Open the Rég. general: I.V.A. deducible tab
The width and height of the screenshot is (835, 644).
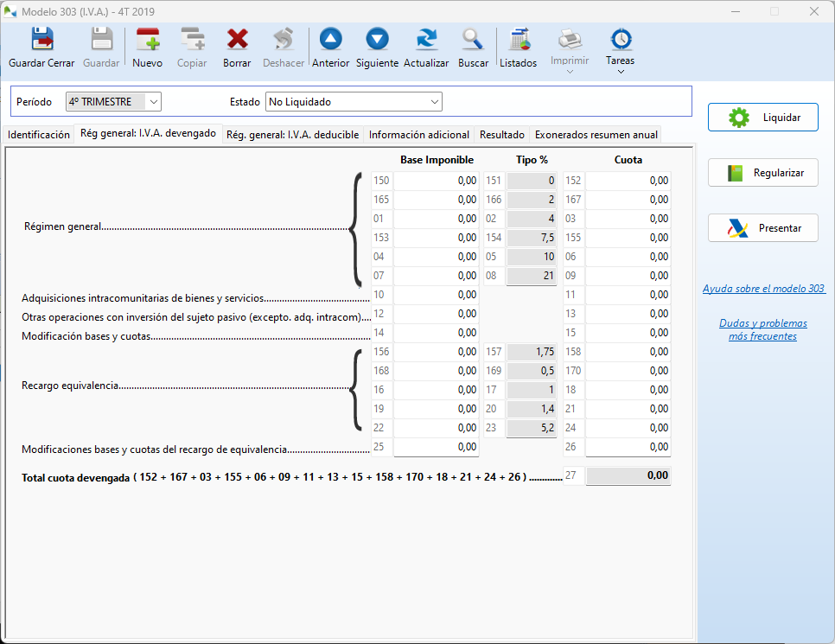click(x=292, y=135)
